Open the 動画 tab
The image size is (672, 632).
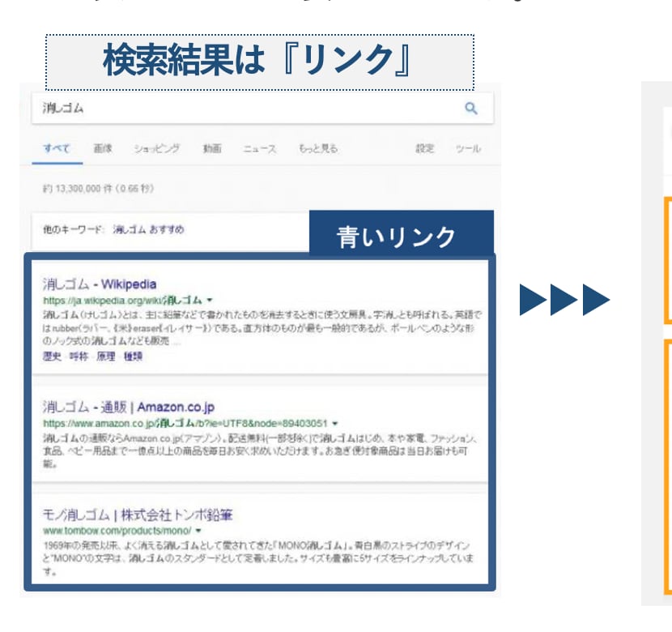pyautogui.click(x=212, y=149)
